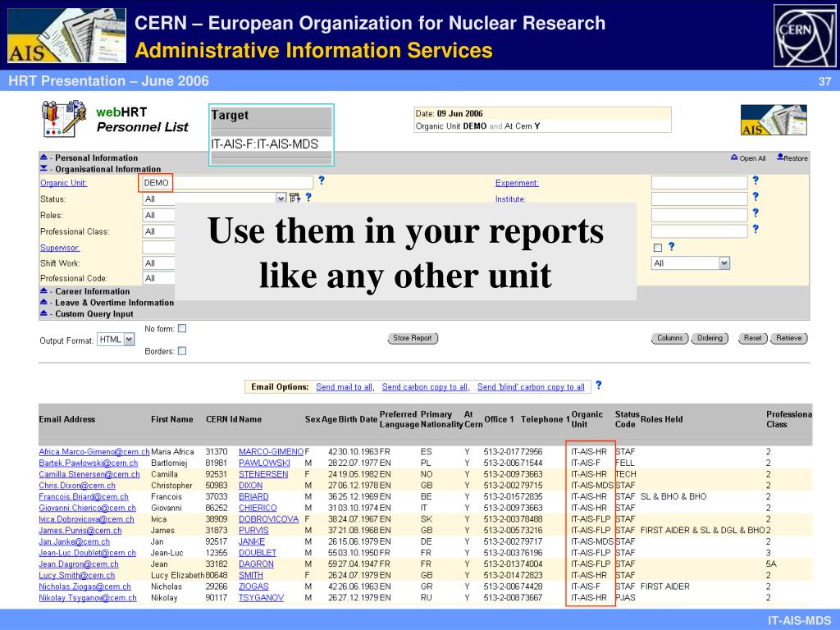Open email link Lucy.Smith@cern.ch
840x630 pixels.
(76, 575)
